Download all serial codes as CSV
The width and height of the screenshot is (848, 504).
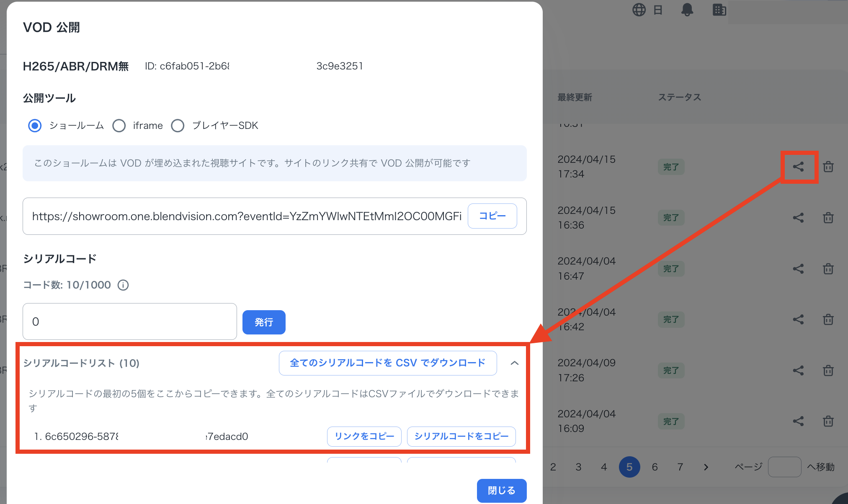coord(387,363)
